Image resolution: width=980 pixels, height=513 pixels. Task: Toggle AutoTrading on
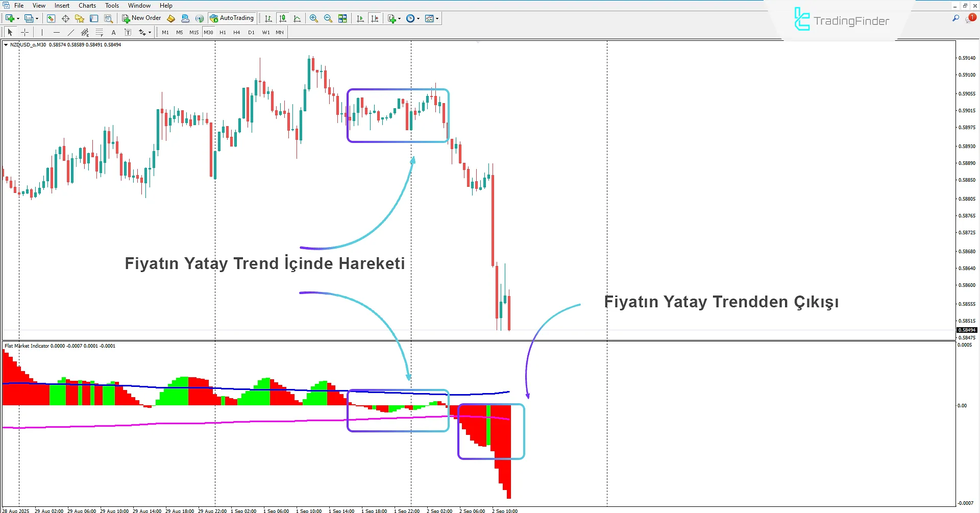pyautogui.click(x=232, y=18)
